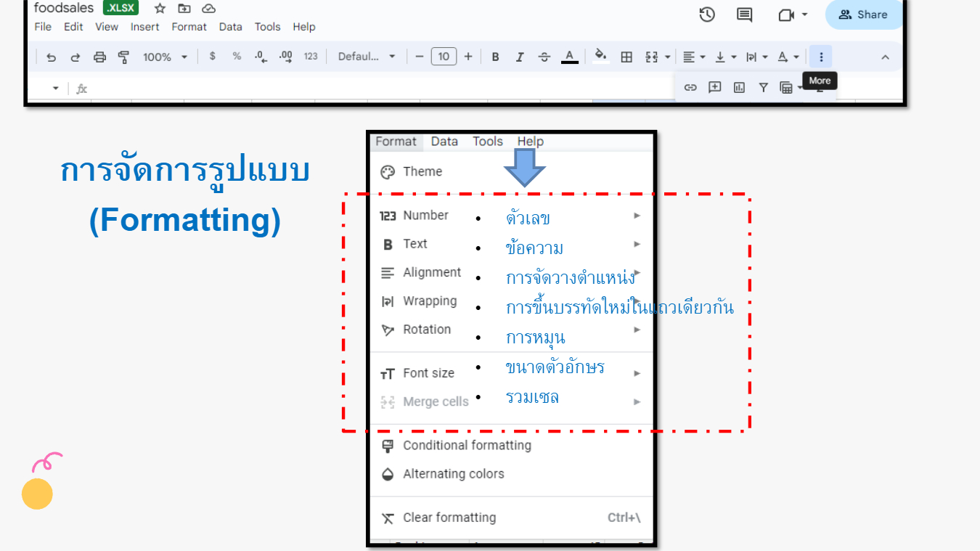Viewport: 980px width, 551px height.
Task: Click the insert link icon
Action: pos(690,87)
